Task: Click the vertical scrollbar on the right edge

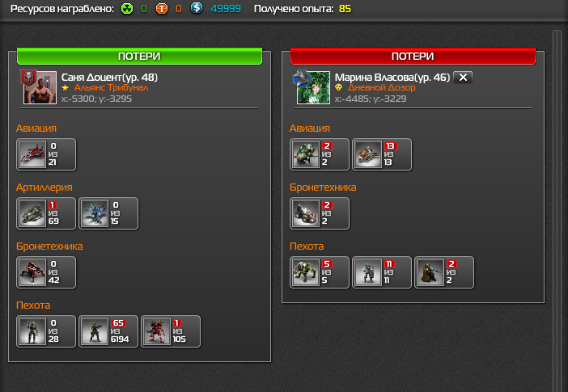Action: click(x=557, y=211)
